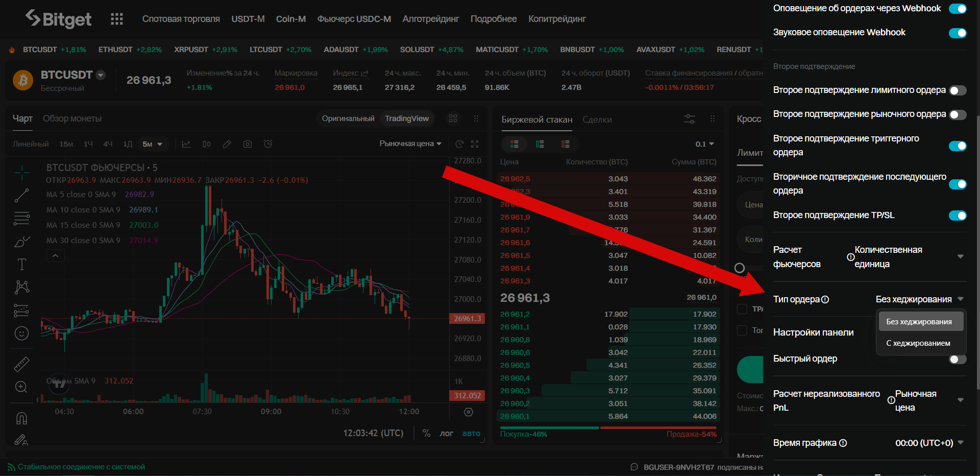This screenshot has width=980, height=476.
Task: Switch to Сделки tab
Action: point(597,120)
